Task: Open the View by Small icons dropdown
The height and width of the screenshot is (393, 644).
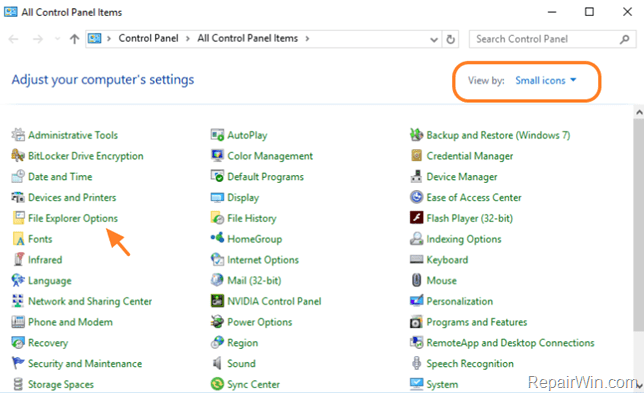Action: point(545,80)
